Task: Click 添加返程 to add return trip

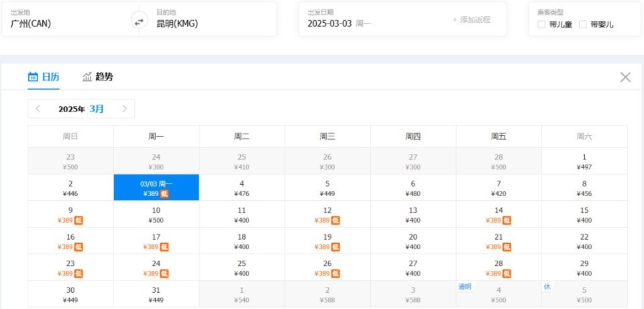Action: (x=471, y=19)
